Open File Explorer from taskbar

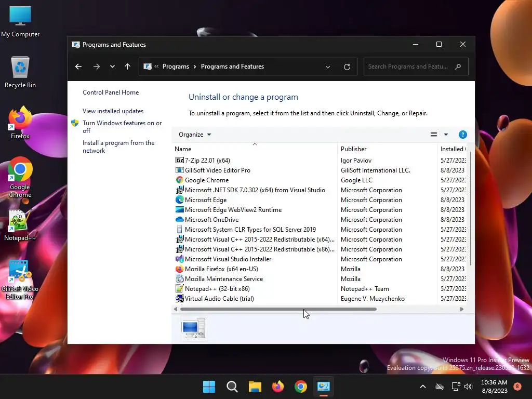tap(255, 387)
